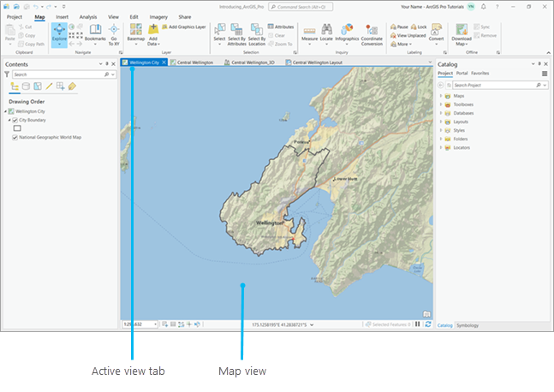Screen dimensions: 554x392
Task: Open the Central Wellington Layout tab
Action: pos(313,62)
